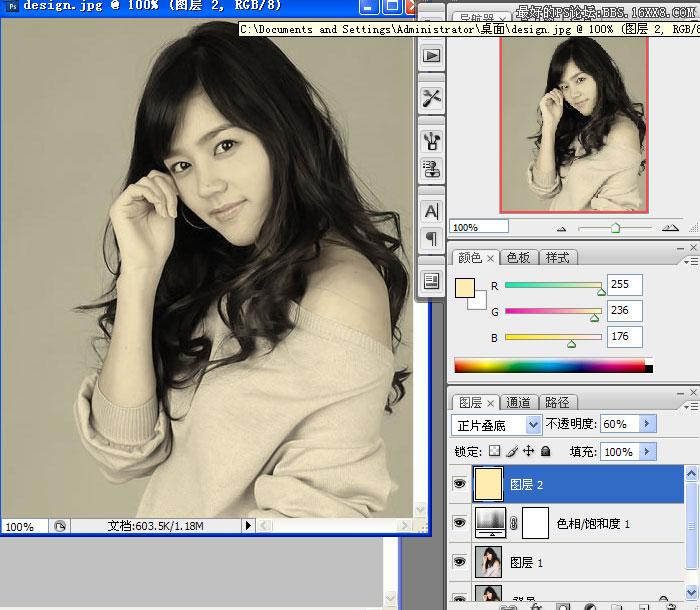The height and width of the screenshot is (610, 700).
Task: Click the document zoom field 100% in status bar
Action: pos(24,526)
